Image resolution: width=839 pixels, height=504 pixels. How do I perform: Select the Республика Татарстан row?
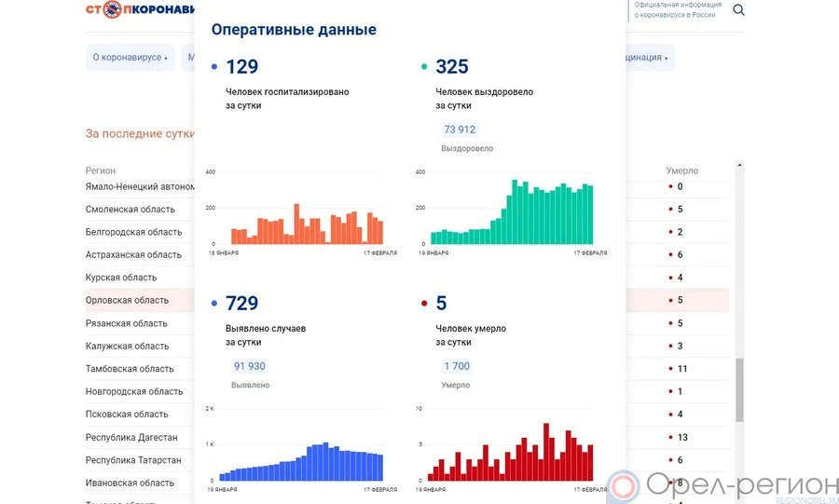(133, 460)
